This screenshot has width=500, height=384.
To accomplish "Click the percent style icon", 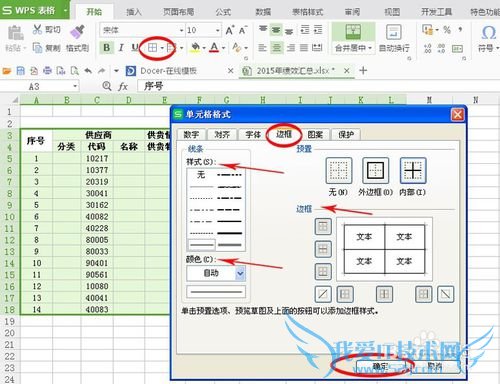I will point(447,30).
